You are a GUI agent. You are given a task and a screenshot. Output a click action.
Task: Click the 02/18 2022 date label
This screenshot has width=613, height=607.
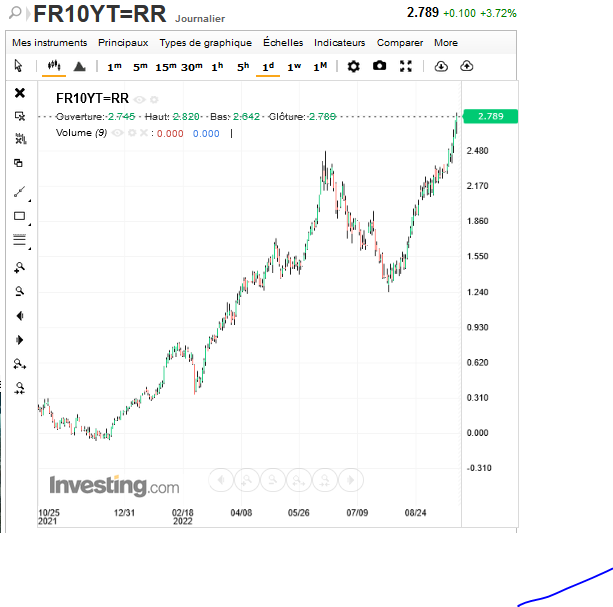click(183, 517)
